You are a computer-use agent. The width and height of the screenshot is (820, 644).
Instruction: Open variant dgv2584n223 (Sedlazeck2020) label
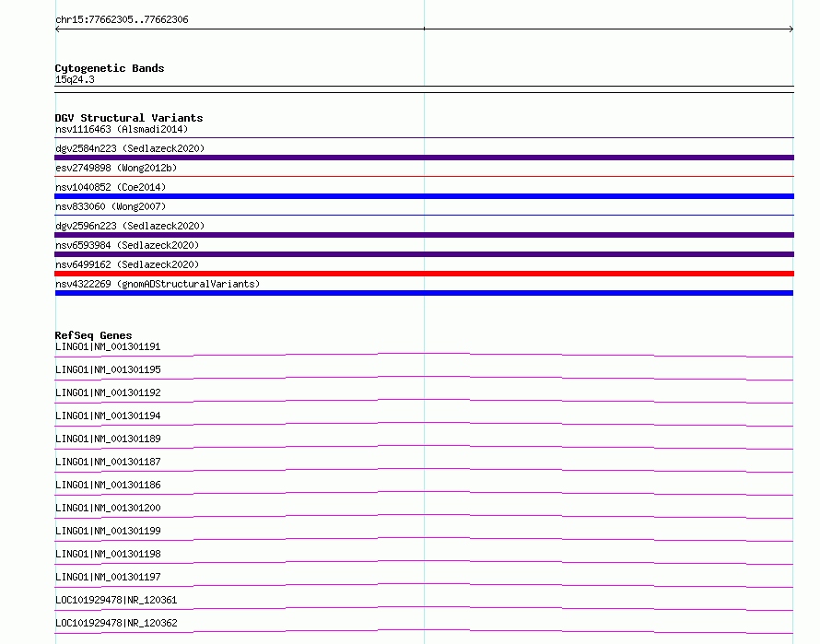(130, 148)
